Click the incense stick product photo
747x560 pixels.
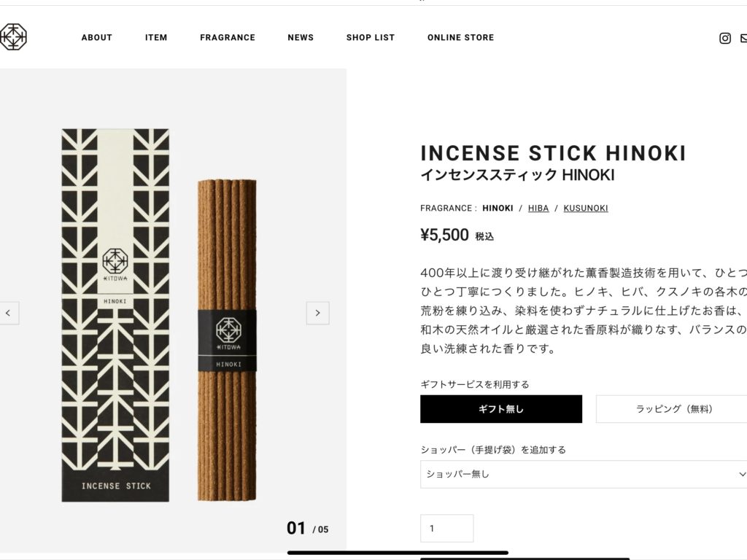pyautogui.click(x=160, y=315)
